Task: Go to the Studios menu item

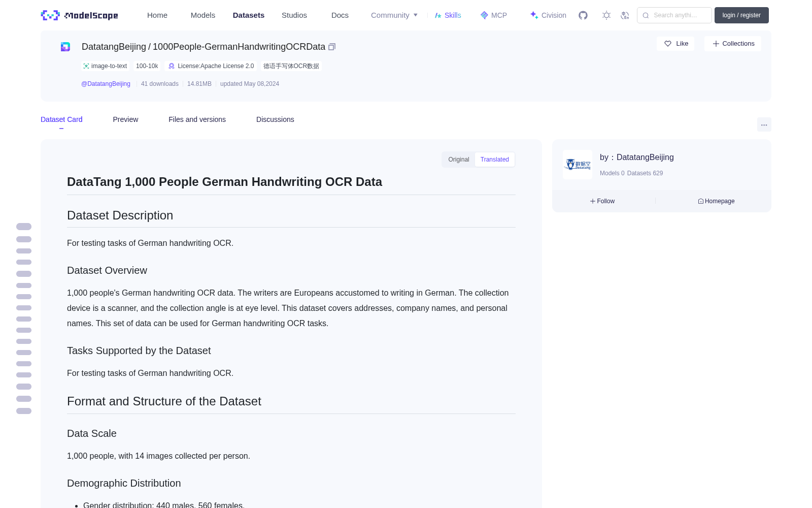Action: pos(294,15)
